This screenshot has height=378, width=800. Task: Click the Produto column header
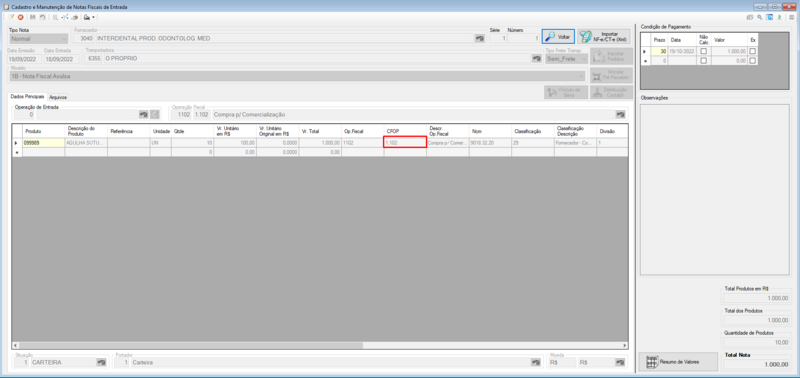click(x=43, y=131)
